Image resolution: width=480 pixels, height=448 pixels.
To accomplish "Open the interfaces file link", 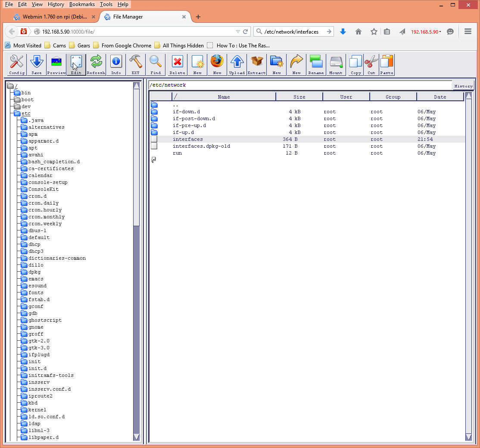I will (187, 139).
